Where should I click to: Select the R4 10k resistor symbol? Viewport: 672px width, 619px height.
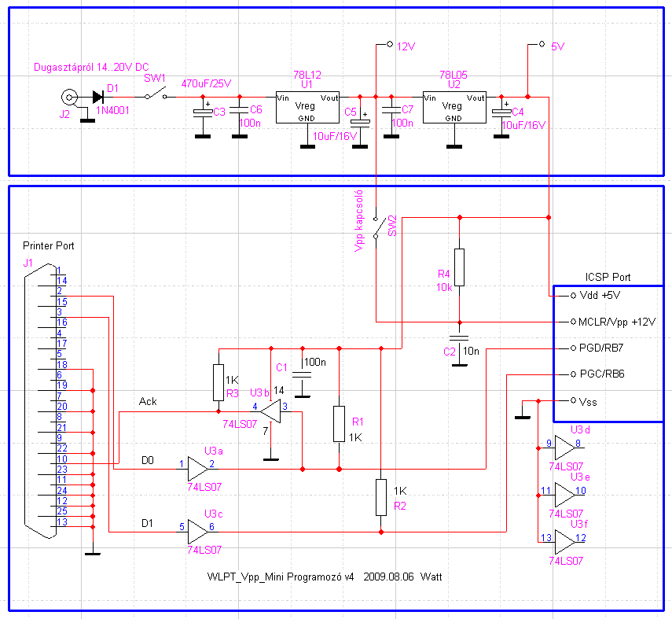(x=460, y=267)
